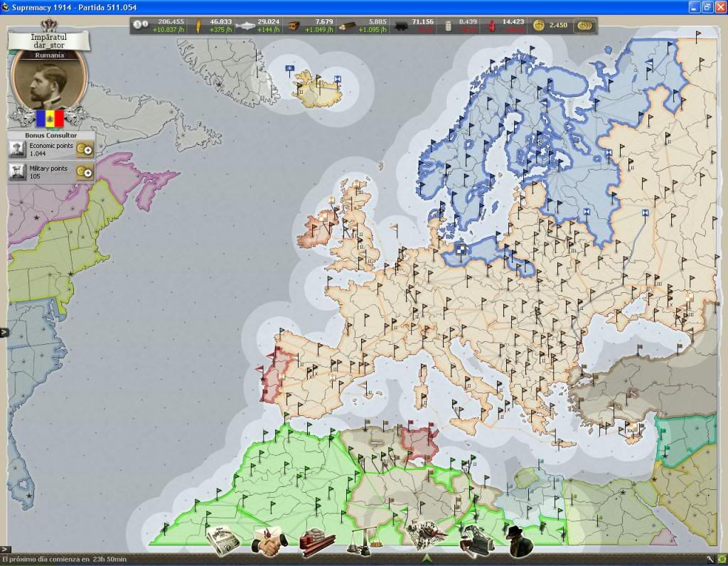Click the iron resource icon
Viewport: 728px width, 566px height.
click(x=294, y=26)
